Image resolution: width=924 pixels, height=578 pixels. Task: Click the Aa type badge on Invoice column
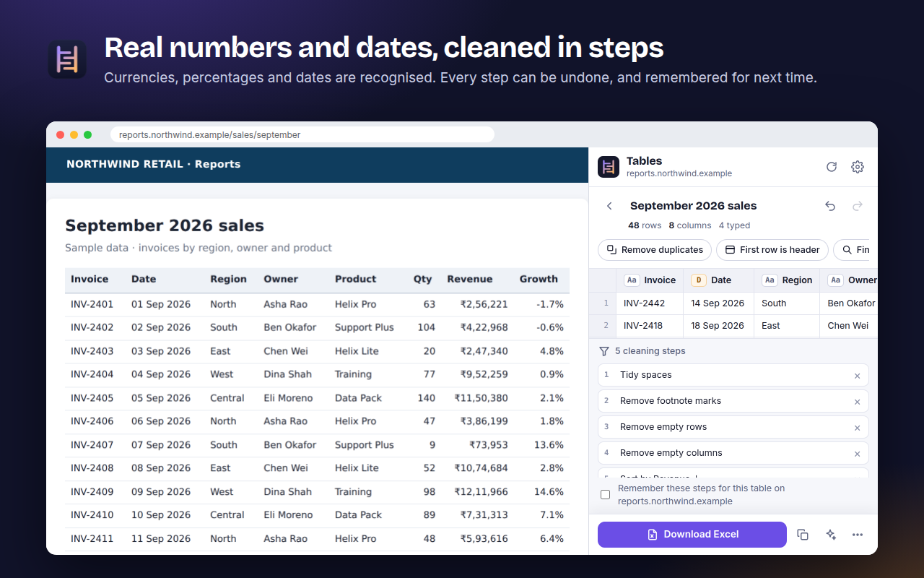tap(632, 280)
